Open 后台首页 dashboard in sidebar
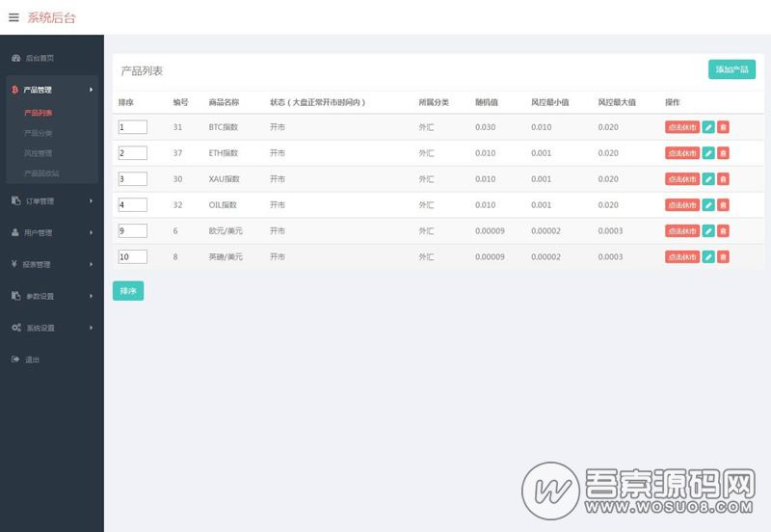Viewport: 771px width, 532px height. (40, 58)
